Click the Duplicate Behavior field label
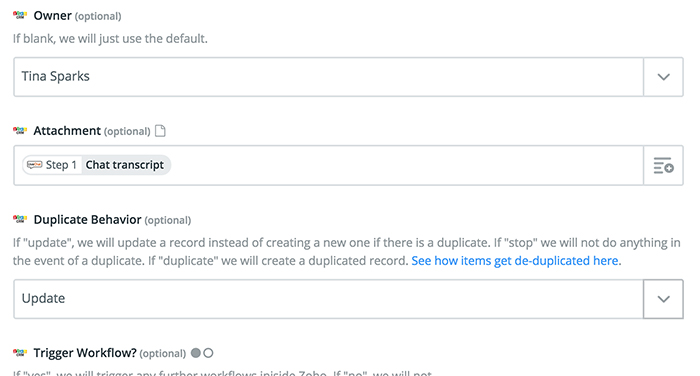The width and height of the screenshot is (700, 376). pos(88,220)
